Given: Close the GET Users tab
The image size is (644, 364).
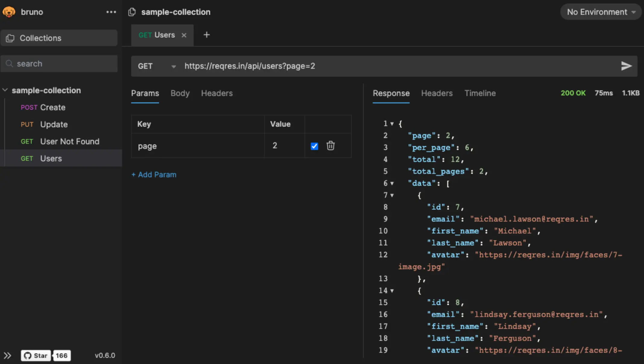Looking at the screenshot, I should click(x=184, y=35).
